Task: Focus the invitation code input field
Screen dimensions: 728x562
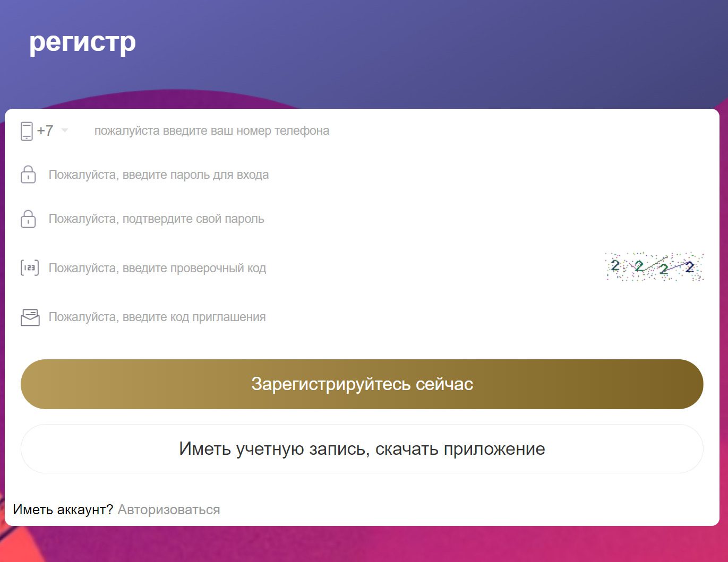Action: 376,317
